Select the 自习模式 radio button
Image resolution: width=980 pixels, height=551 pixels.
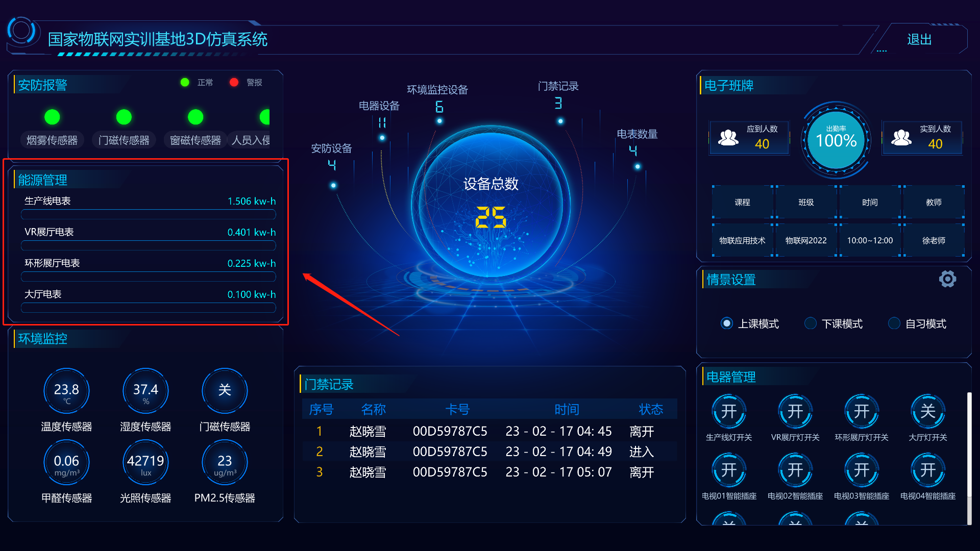point(894,323)
